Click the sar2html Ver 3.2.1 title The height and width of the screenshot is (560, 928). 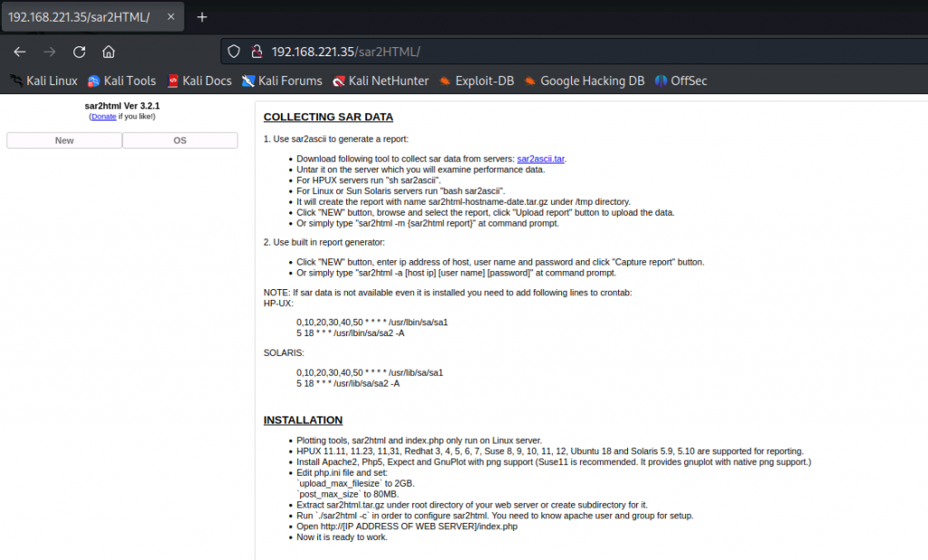tap(122, 106)
